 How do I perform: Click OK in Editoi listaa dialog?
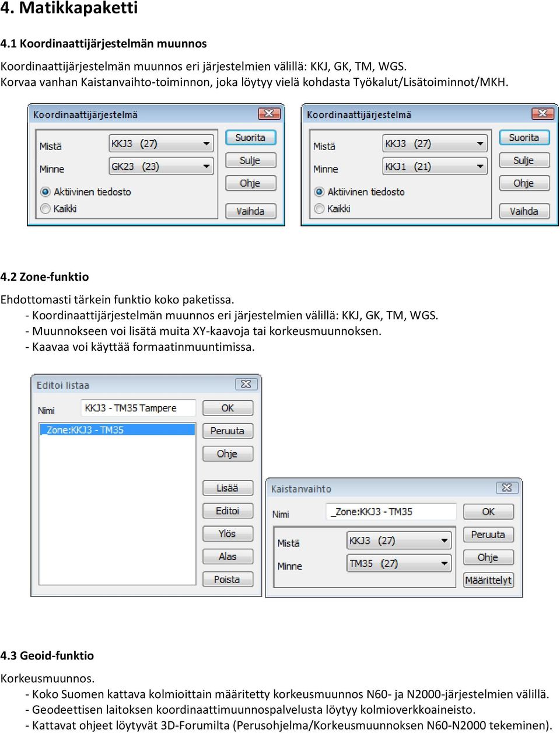[228, 408]
